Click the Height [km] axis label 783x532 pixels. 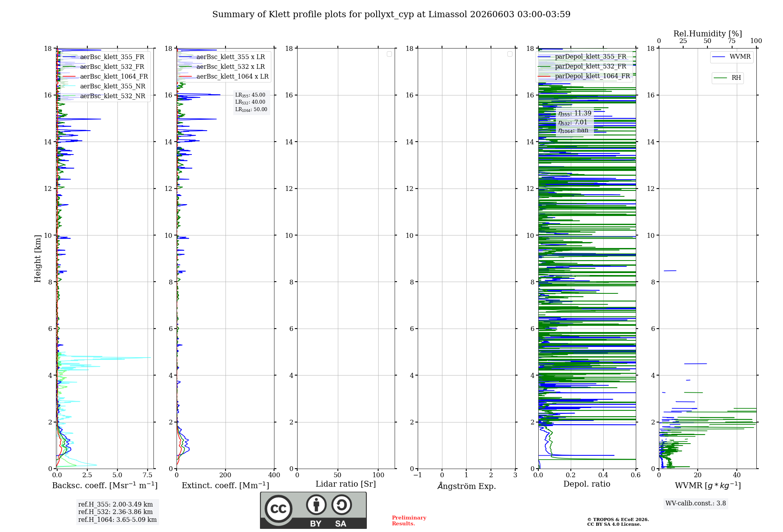click(x=38, y=259)
